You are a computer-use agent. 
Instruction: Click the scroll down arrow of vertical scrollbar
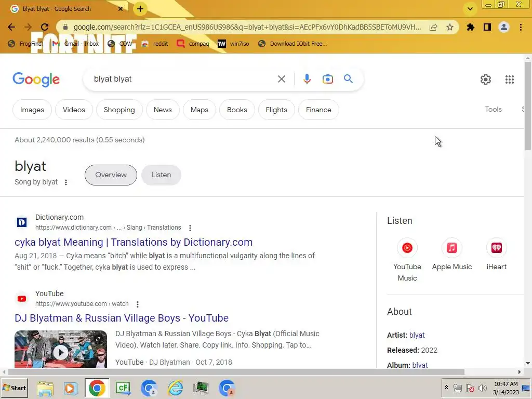click(x=527, y=363)
